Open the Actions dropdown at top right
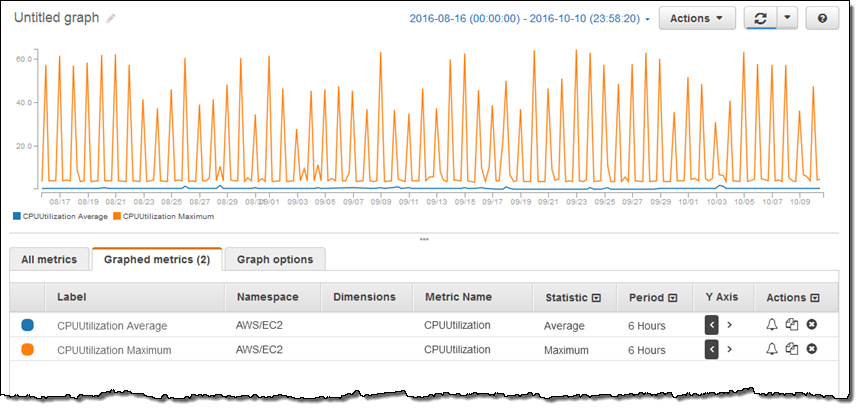This screenshot has width=860, height=409. click(696, 19)
